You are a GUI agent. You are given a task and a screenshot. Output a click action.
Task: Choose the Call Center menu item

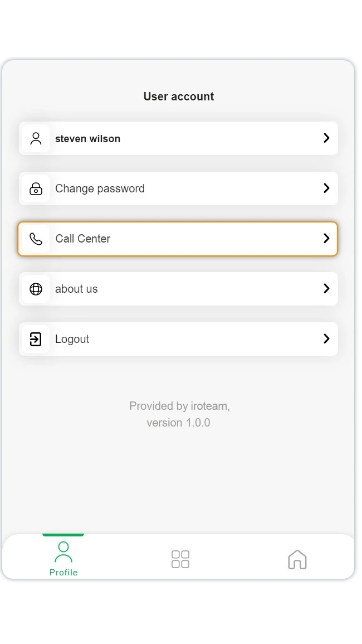tap(83, 239)
